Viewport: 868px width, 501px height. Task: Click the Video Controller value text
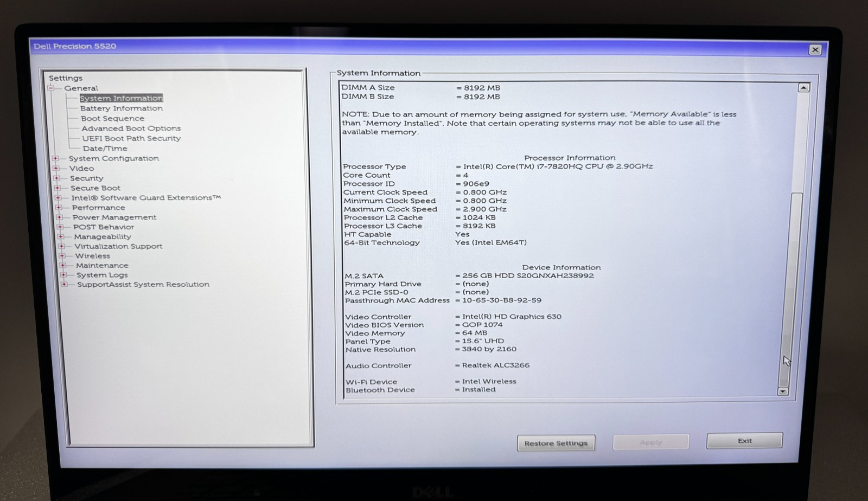tap(512, 317)
